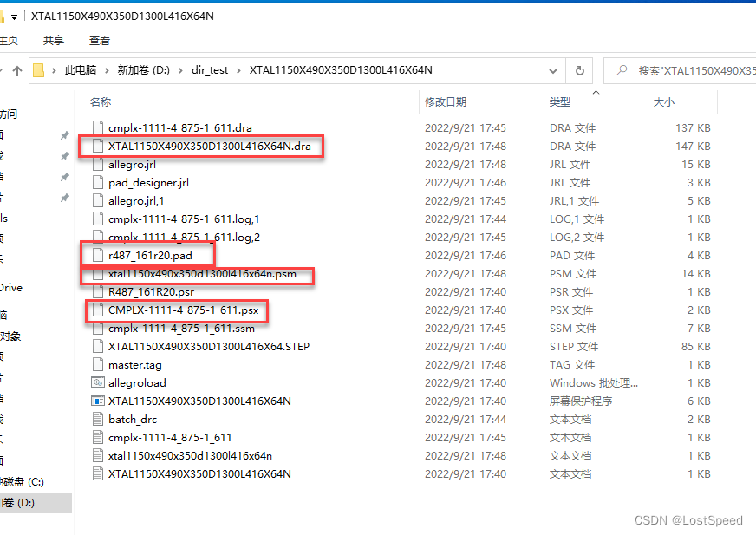The image size is (756, 535).
Task: Click inside the search box
Action: point(685,70)
